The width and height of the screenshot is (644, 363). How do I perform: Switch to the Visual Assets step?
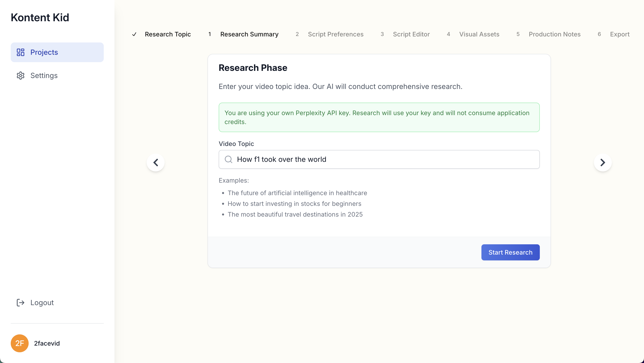tap(479, 34)
